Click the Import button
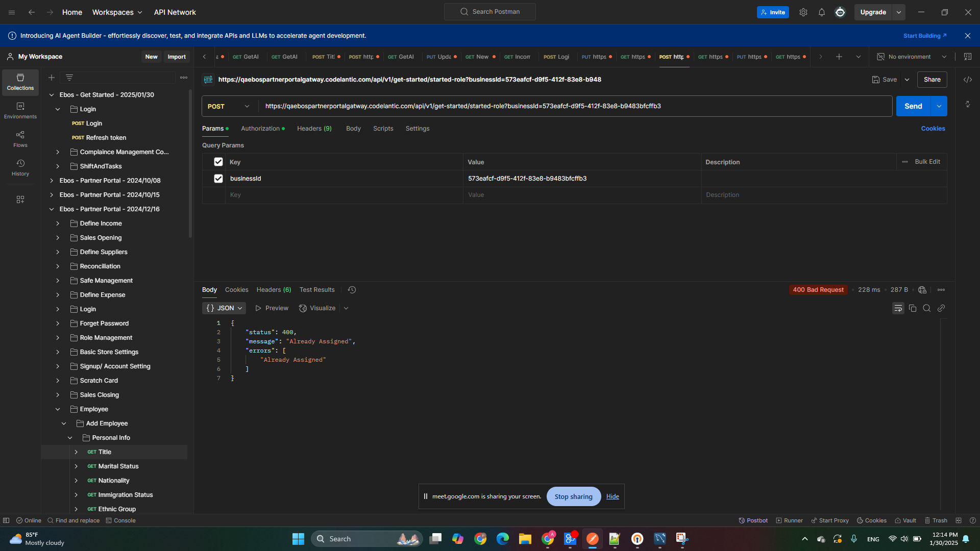Screen dimensions: 980x551 [177, 57]
